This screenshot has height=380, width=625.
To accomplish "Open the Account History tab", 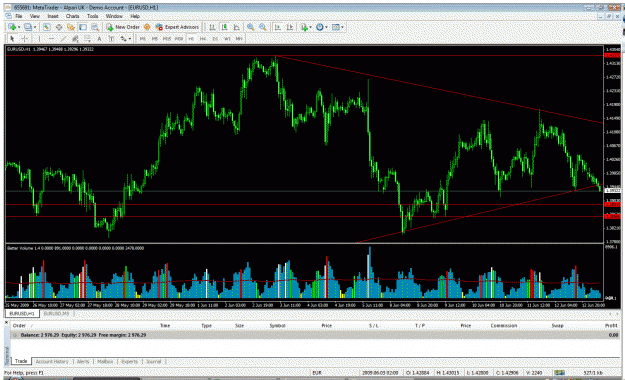I will coord(52,362).
